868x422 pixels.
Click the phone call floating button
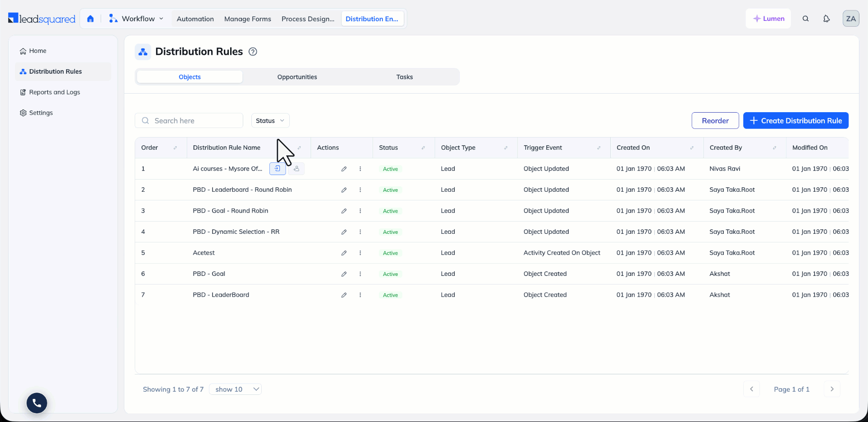point(37,403)
